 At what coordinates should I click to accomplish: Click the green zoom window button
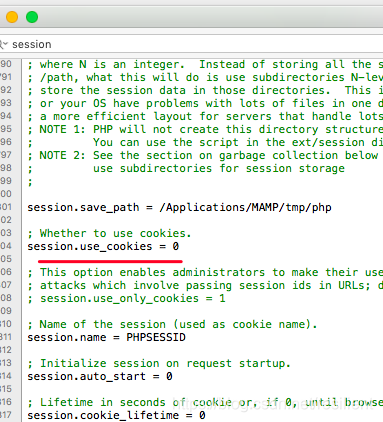[32, 17]
